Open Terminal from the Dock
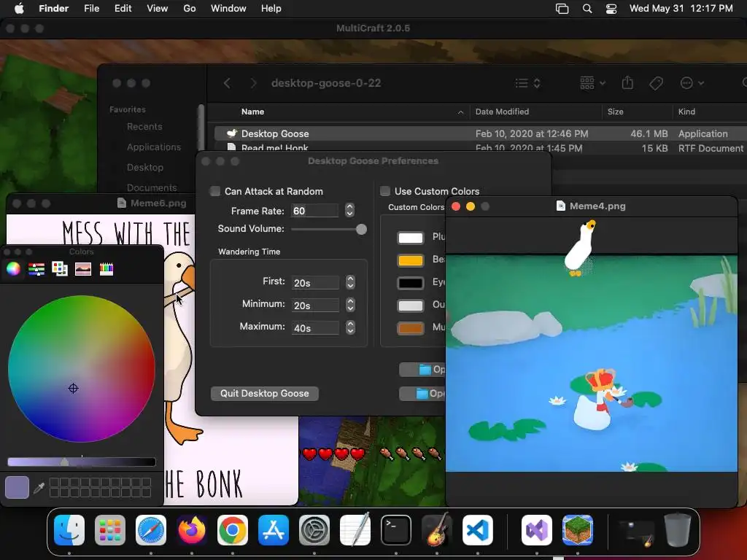The height and width of the screenshot is (560, 747). [396, 530]
